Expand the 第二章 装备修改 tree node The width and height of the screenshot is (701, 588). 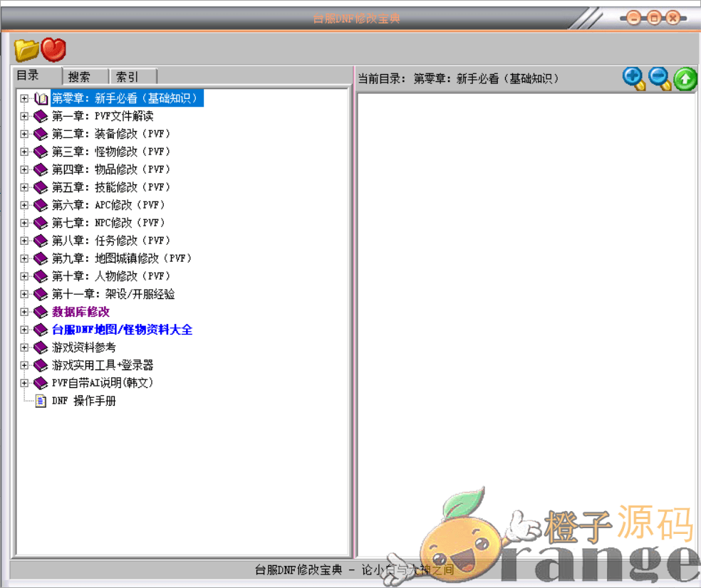pos(24,134)
